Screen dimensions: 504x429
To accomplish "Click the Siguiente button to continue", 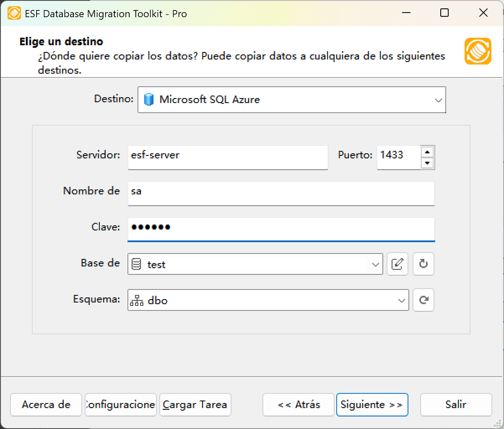I will tap(372, 405).
